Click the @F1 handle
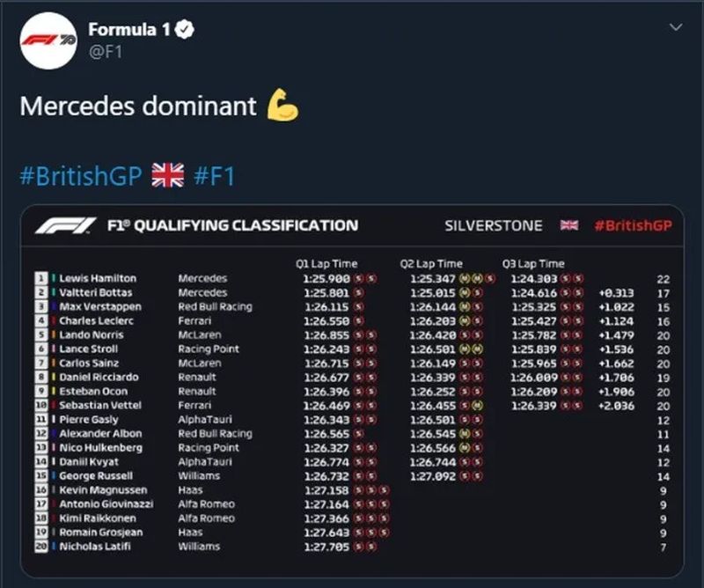 [x=105, y=52]
